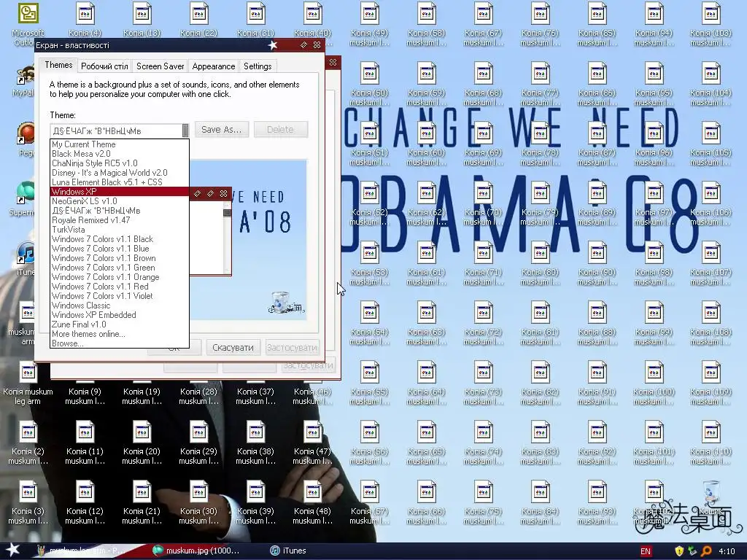This screenshot has height=560, width=747.
Task: Select the Копія (22) desktop file icon
Action: click(199, 20)
